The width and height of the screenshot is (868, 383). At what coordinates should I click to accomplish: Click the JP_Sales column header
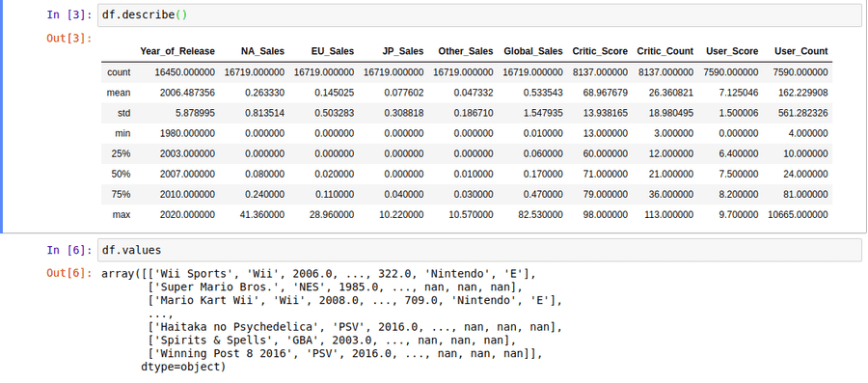(x=402, y=51)
